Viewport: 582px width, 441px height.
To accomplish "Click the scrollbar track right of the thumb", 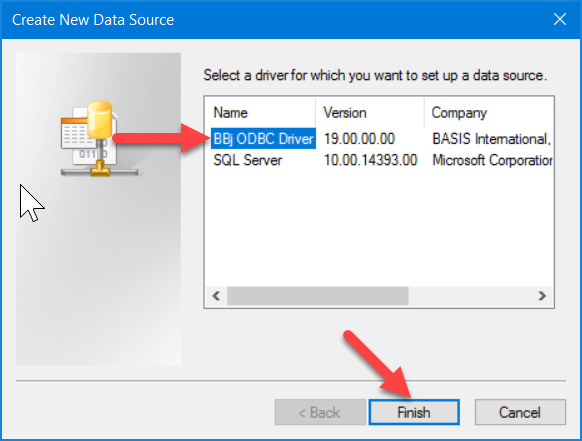I will 470,296.
